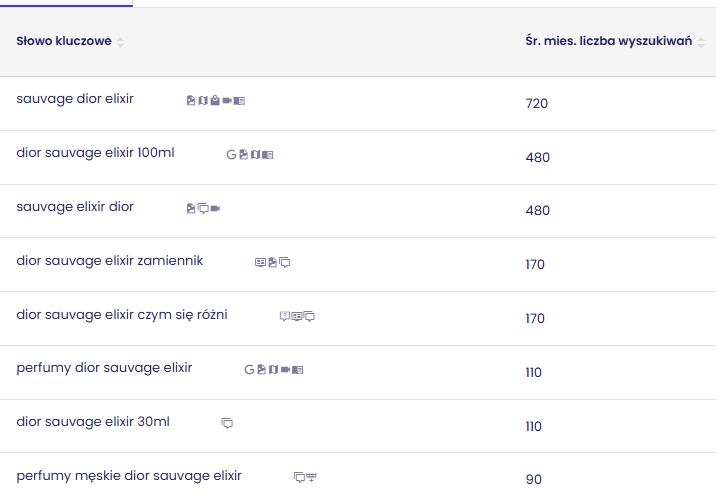The height and width of the screenshot is (502, 716).
Task: Click question icon in 'czym się różni' row
Action: 284,317
